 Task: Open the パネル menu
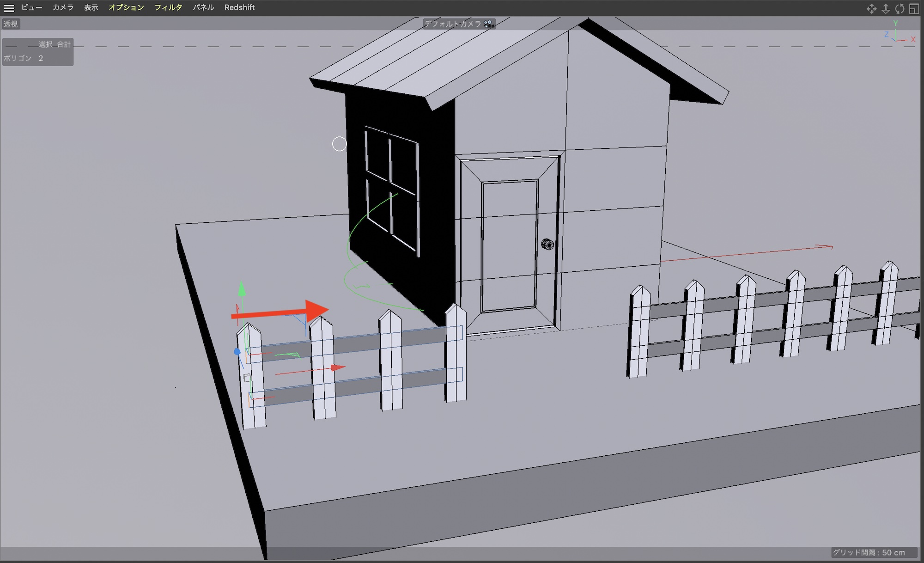[203, 7]
